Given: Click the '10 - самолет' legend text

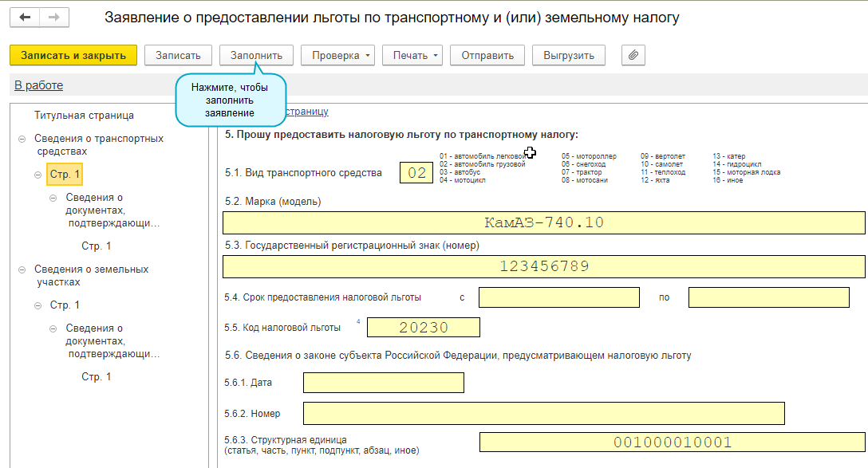Looking at the screenshot, I should point(661,164).
